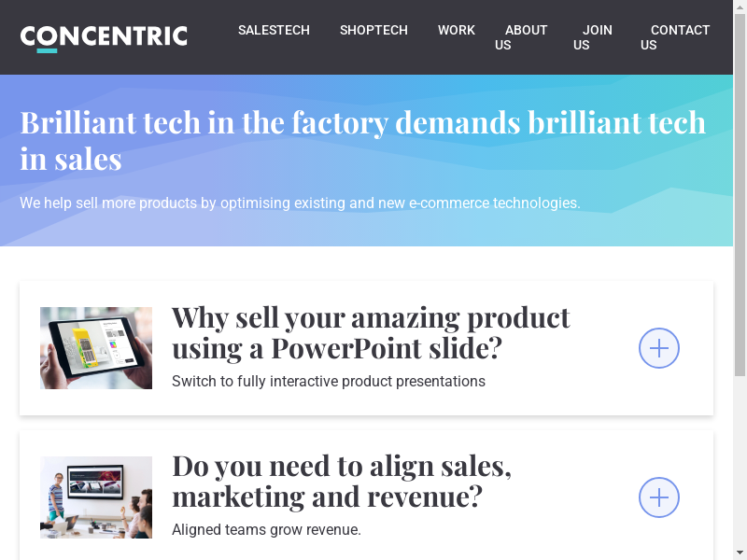This screenshot has width=747, height=560.
Task: Click the 'Brilliant tech in the factory' headline
Action: 362,140
